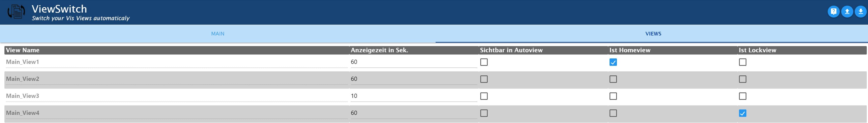Screen dimensions: 868x123
Task: Click the upload configuration icon
Action: pyautogui.click(x=847, y=12)
